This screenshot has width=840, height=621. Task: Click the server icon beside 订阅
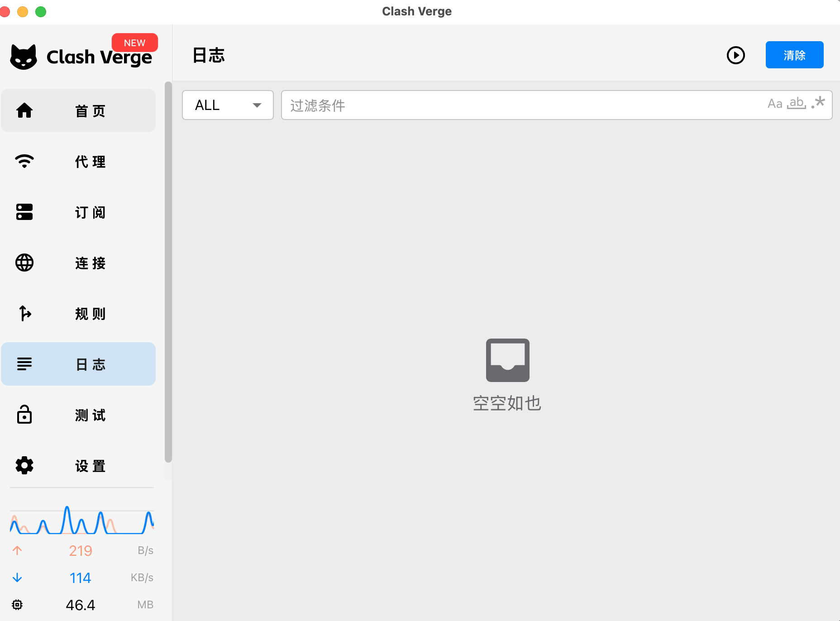(x=24, y=212)
